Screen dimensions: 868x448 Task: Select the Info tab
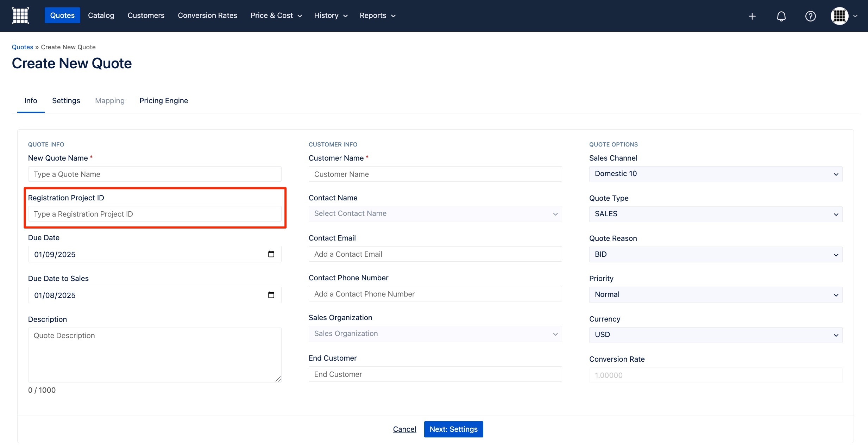click(31, 101)
